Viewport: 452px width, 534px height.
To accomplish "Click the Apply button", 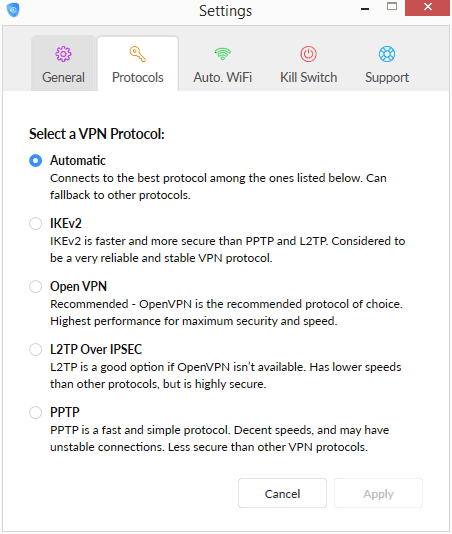I will point(378,493).
